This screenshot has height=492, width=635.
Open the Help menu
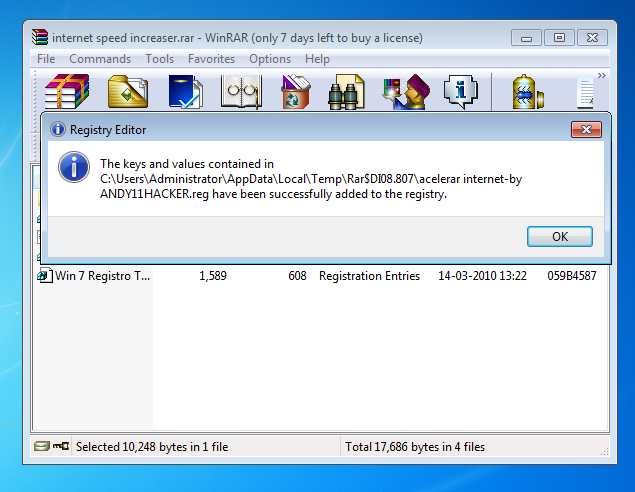point(317,59)
